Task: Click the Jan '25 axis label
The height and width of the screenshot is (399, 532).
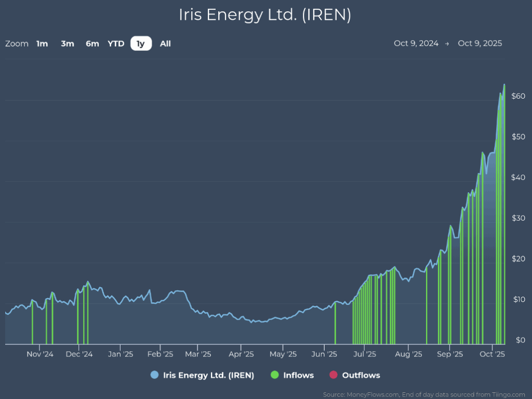Action: [121, 354]
